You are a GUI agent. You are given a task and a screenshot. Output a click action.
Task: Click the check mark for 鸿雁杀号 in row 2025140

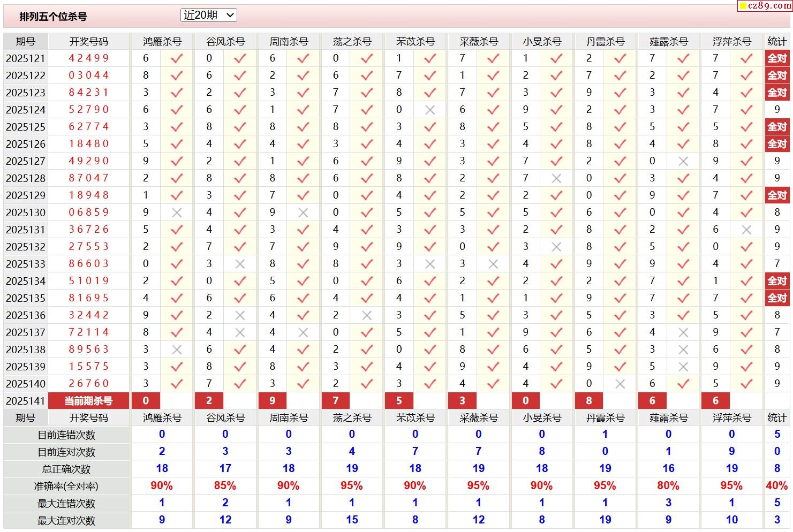(x=177, y=384)
